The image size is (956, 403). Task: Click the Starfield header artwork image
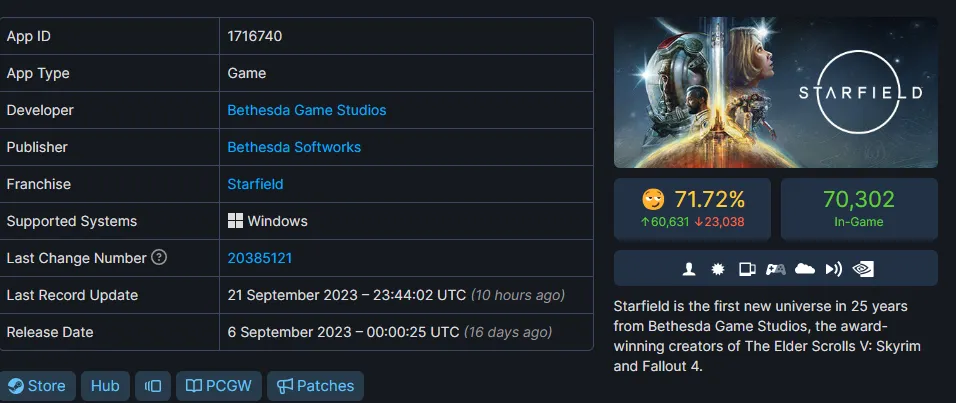pyautogui.click(x=776, y=92)
